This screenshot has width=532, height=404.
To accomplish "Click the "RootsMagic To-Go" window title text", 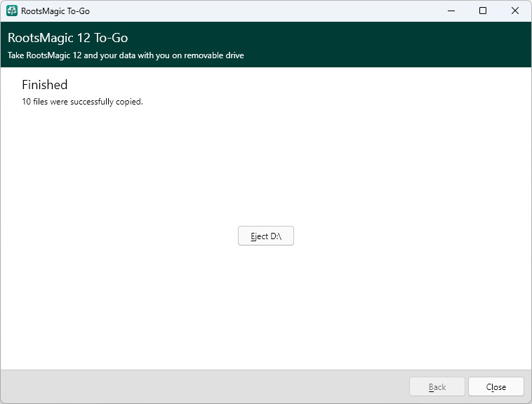I will tap(55, 11).
